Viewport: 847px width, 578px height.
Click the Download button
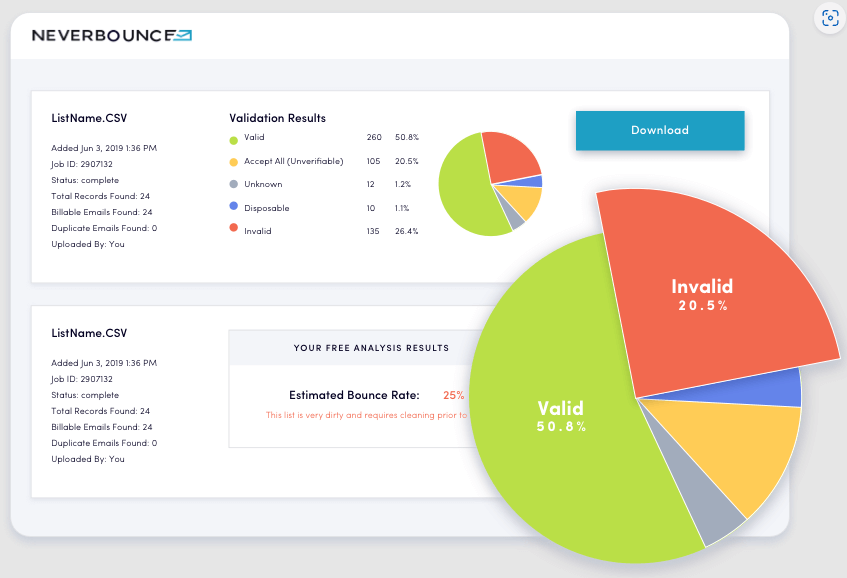(x=660, y=130)
